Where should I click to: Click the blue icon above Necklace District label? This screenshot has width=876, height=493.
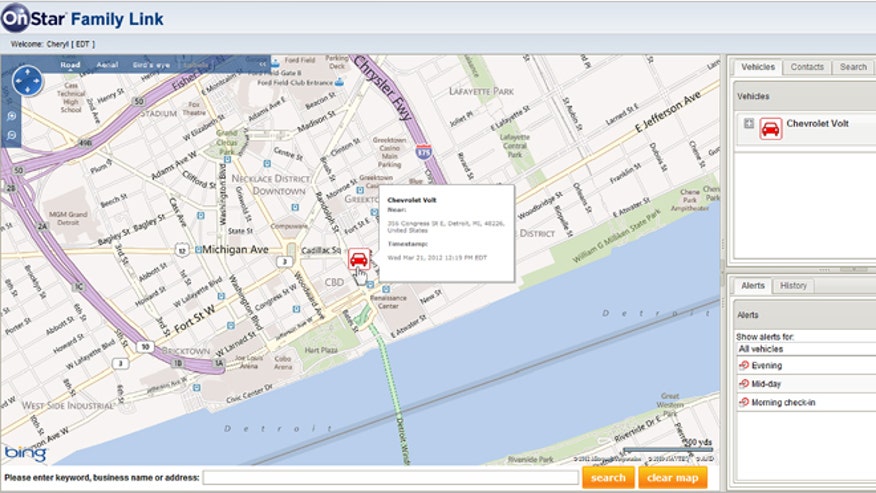[266, 164]
